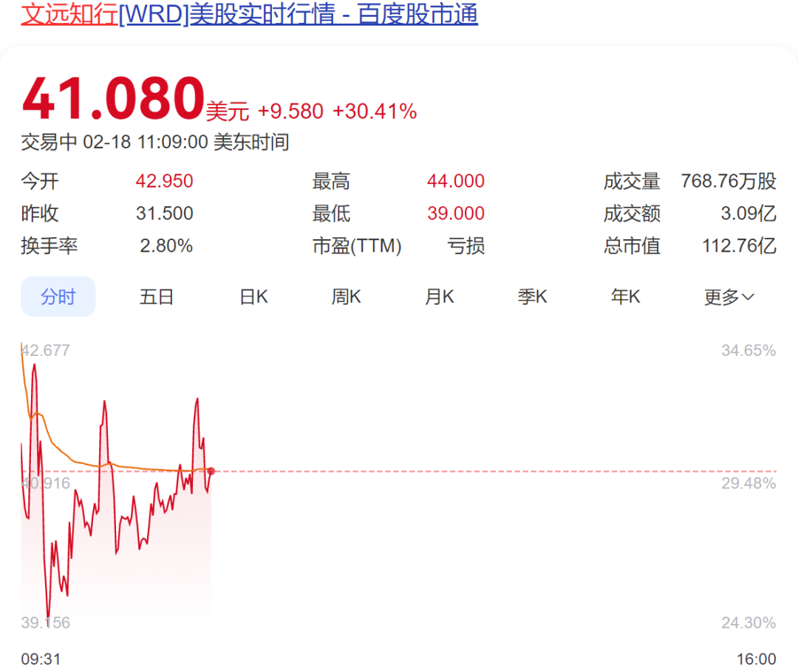798x672 pixels.
Task: Click the dashed current-price reference line
Action: (480, 471)
